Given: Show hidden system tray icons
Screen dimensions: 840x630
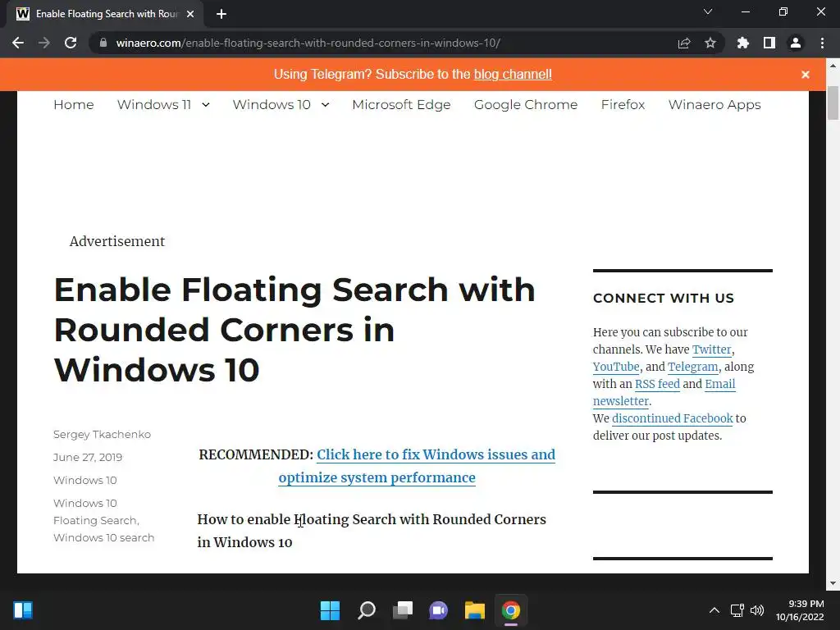Looking at the screenshot, I should tap(714, 610).
